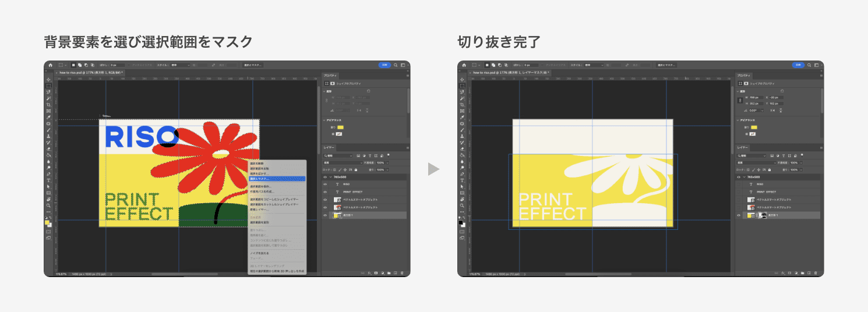The height and width of the screenshot is (312, 868).
Task: Switch to how to riso.psd tab in right window
Action: (x=511, y=72)
